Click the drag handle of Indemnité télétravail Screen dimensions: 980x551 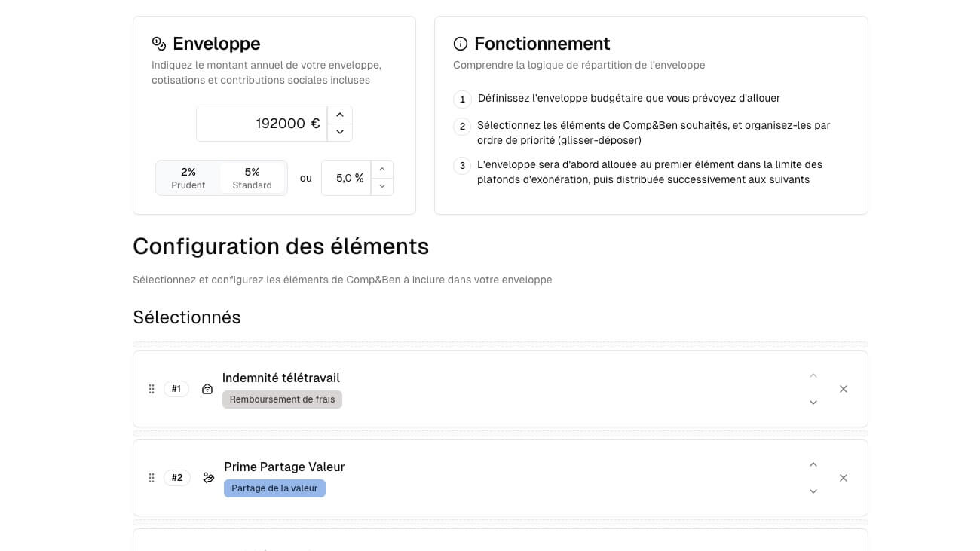pyautogui.click(x=151, y=389)
